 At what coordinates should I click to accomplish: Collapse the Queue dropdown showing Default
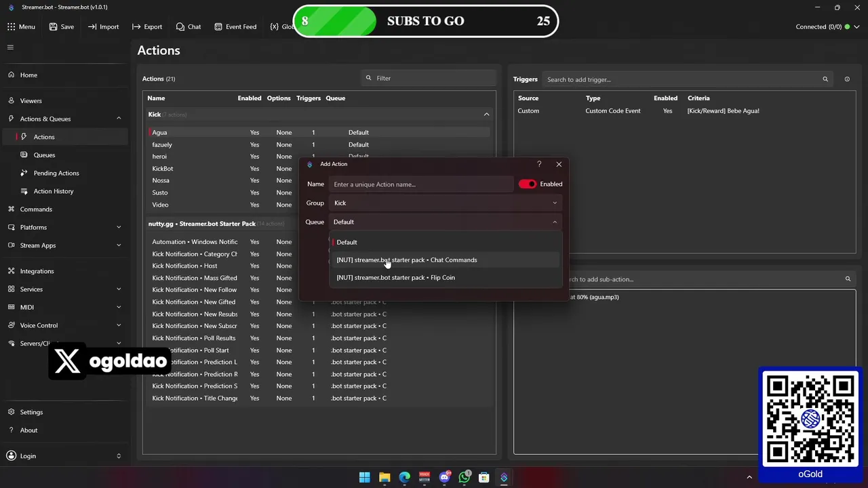[x=446, y=222]
